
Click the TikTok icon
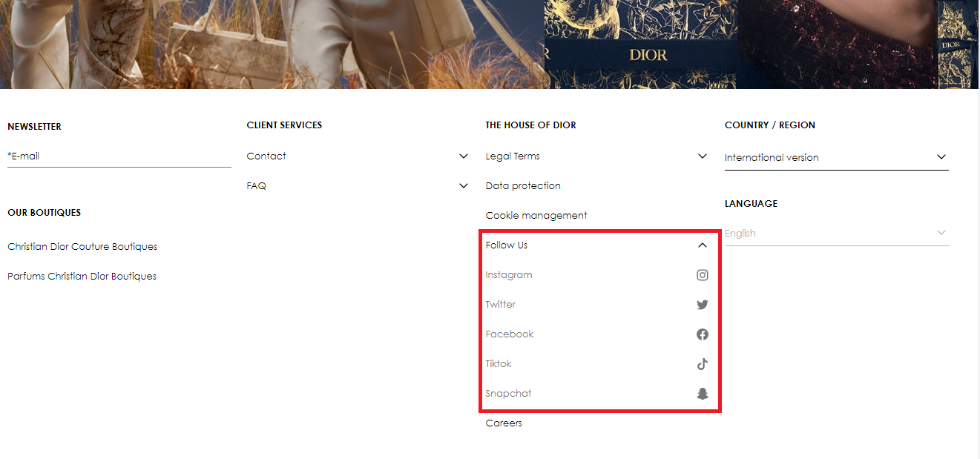(x=702, y=364)
